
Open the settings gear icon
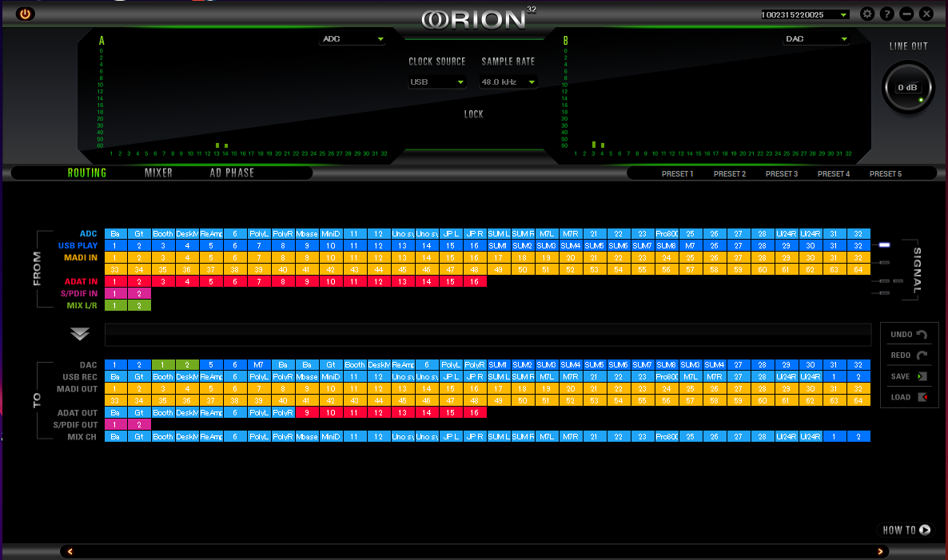[x=867, y=14]
